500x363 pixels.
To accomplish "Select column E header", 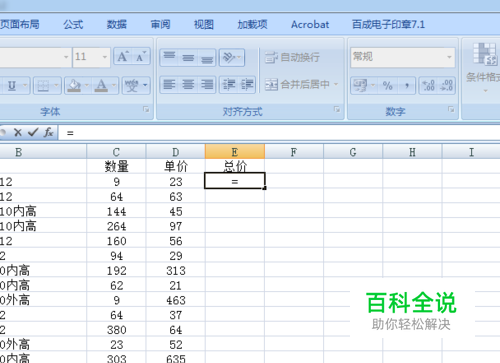I will (235, 152).
